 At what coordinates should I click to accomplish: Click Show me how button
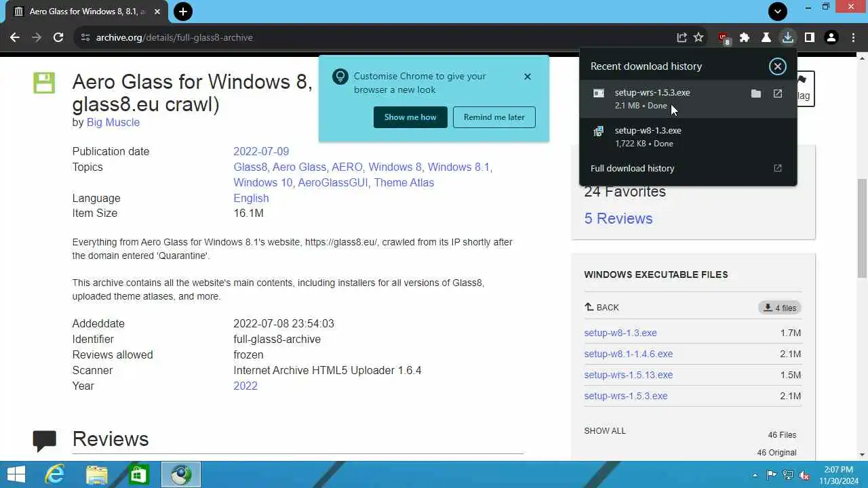pos(410,117)
